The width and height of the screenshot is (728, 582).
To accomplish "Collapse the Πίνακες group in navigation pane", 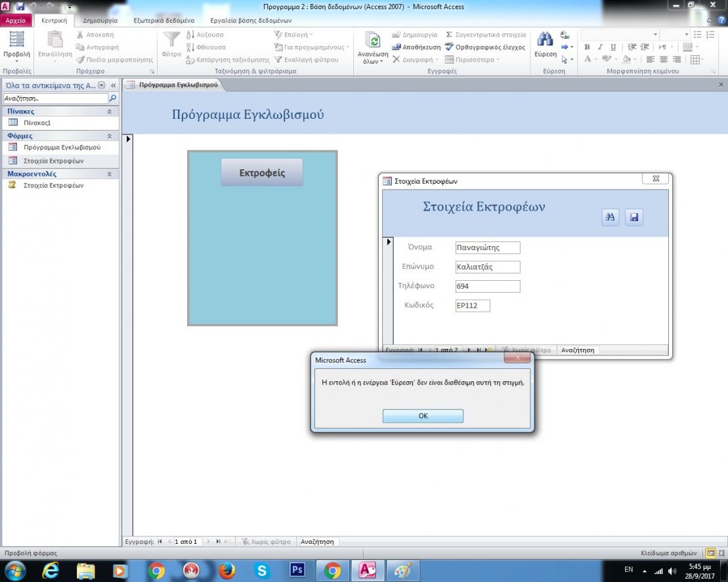I will tap(109, 112).
